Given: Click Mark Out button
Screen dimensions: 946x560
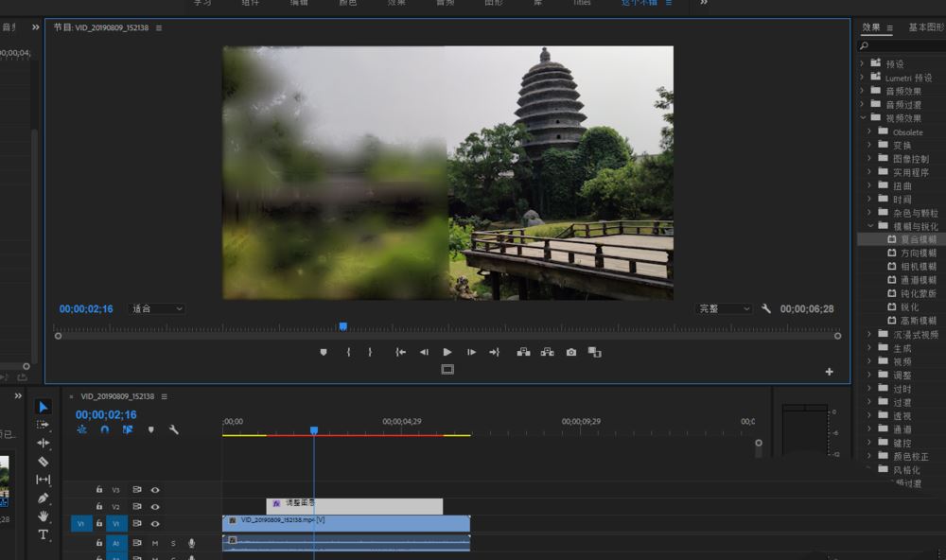Looking at the screenshot, I should tap(370, 353).
